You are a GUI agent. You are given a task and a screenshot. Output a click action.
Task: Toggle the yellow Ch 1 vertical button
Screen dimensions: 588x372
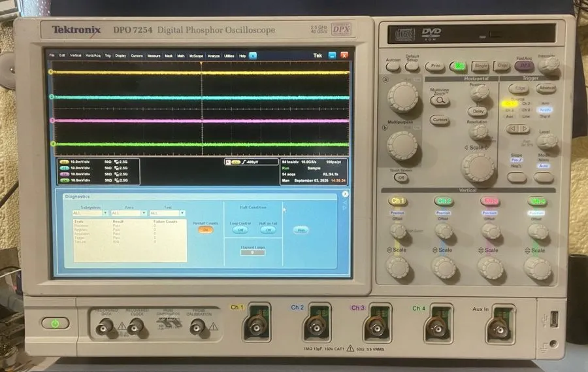pyautogui.click(x=397, y=201)
